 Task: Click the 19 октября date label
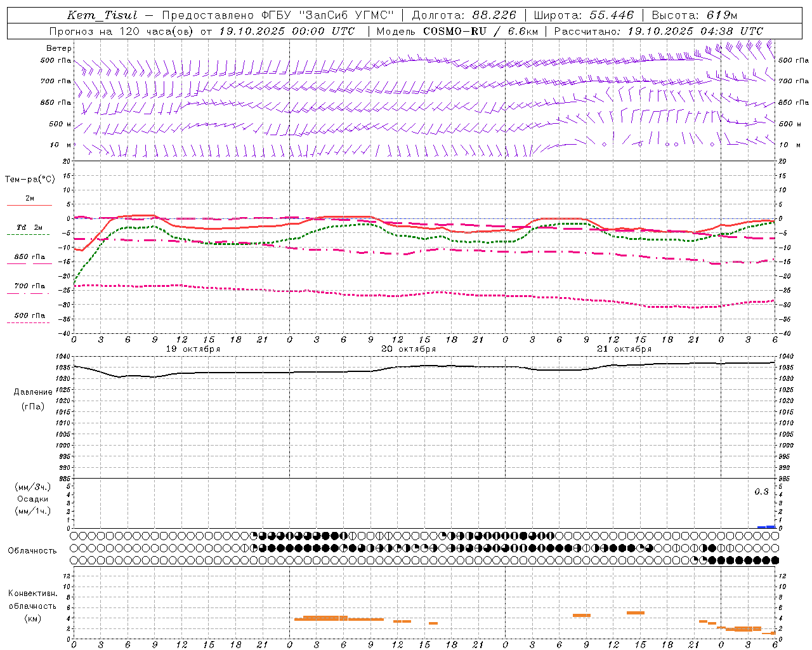tap(193, 349)
